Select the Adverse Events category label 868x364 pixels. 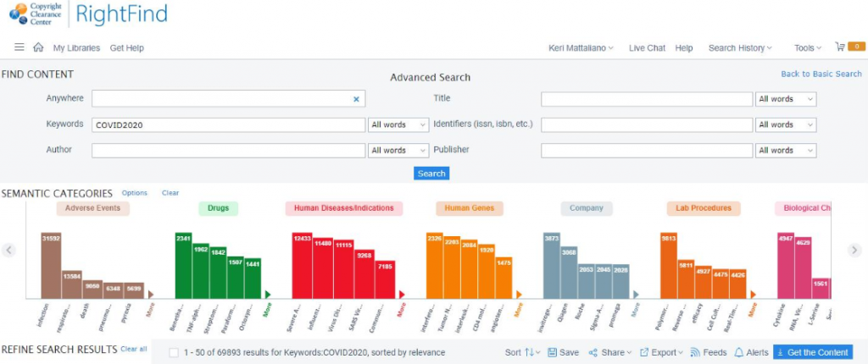[x=93, y=208]
